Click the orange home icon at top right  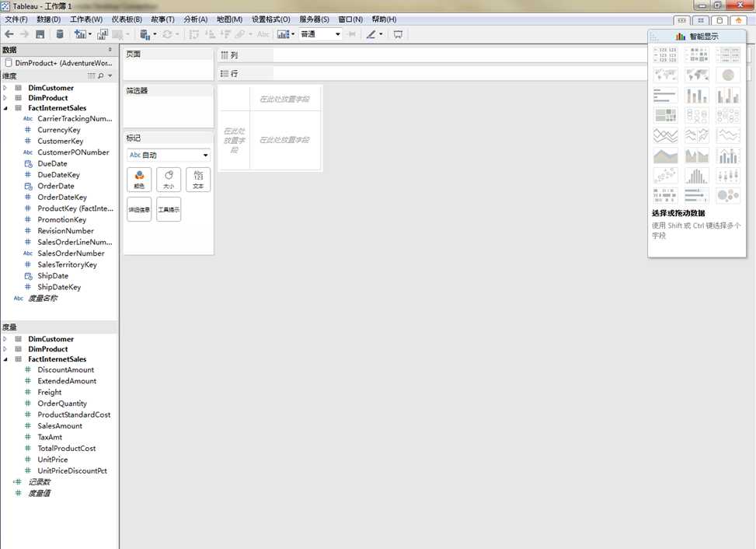click(738, 20)
